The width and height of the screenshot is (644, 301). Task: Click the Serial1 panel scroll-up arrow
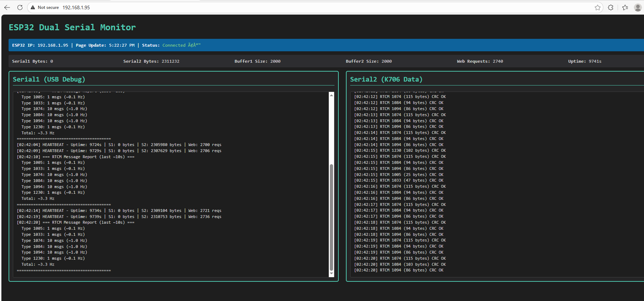pyautogui.click(x=331, y=95)
